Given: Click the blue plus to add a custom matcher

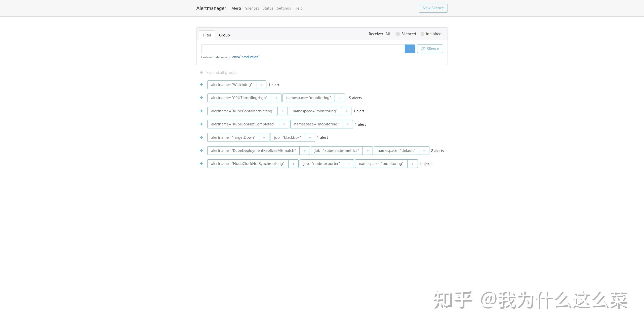Looking at the screenshot, I should tap(410, 49).
